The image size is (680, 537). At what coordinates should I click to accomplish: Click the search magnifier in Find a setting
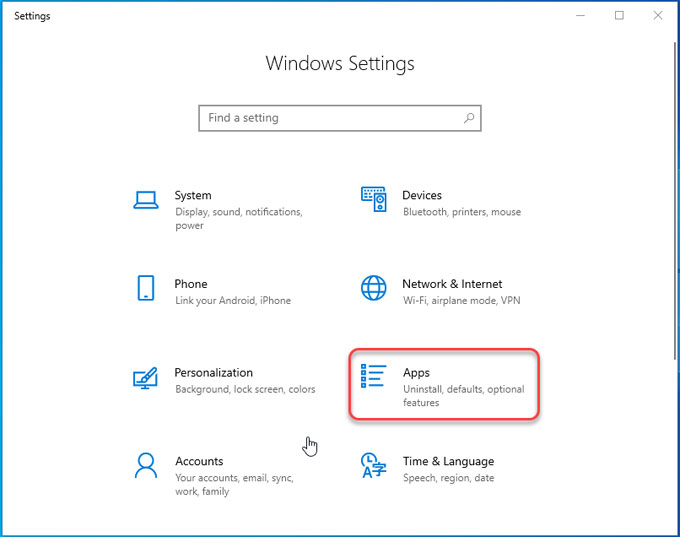coord(469,118)
